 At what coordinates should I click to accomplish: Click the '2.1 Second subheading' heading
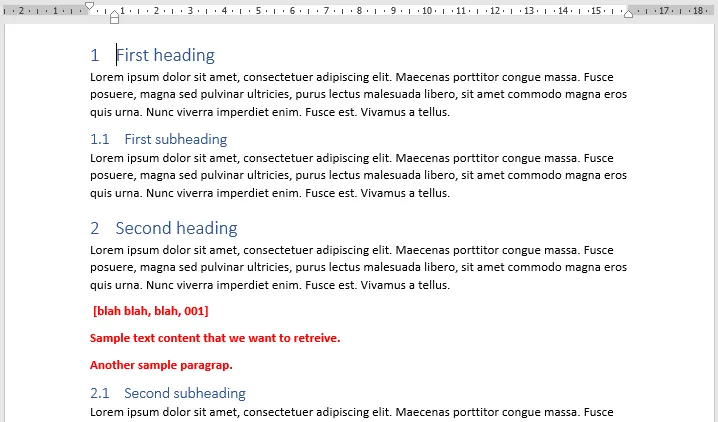point(168,393)
